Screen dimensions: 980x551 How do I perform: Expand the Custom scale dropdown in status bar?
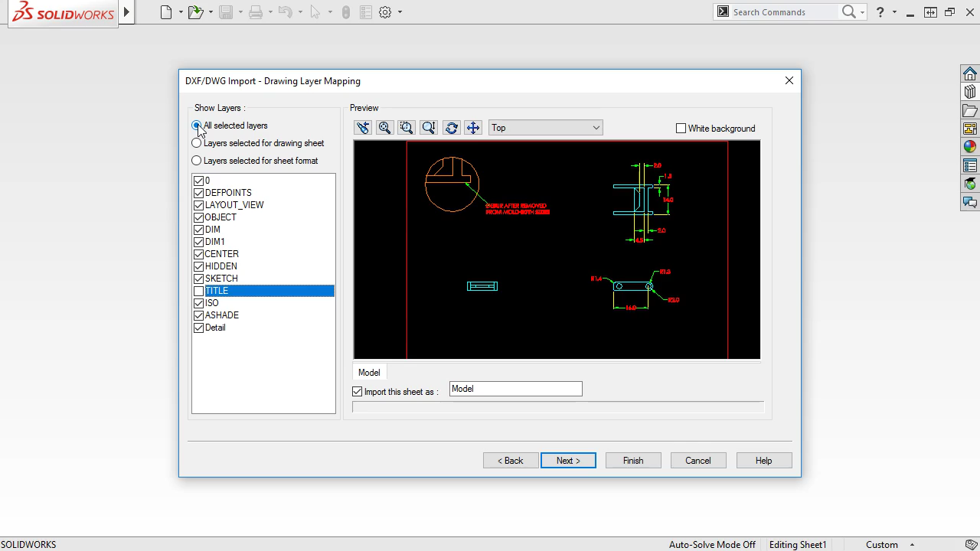(x=911, y=544)
